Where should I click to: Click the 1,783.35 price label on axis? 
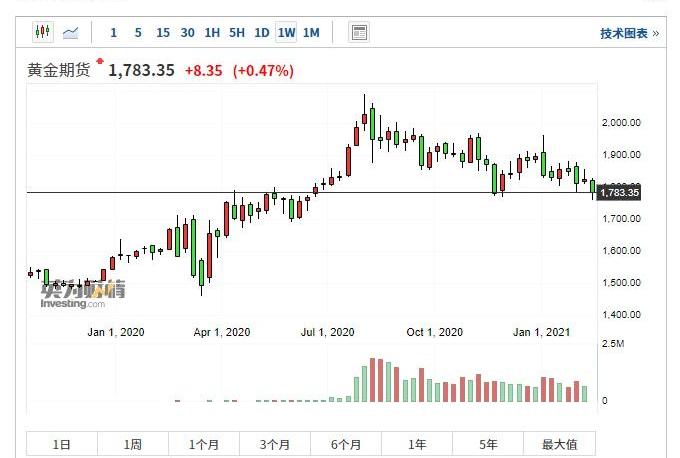click(619, 193)
